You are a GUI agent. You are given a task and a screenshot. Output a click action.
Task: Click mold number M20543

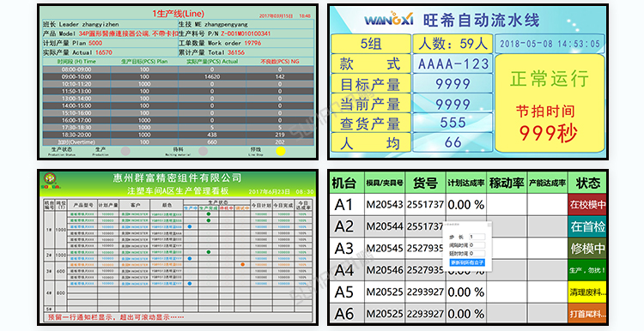tap(385, 204)
